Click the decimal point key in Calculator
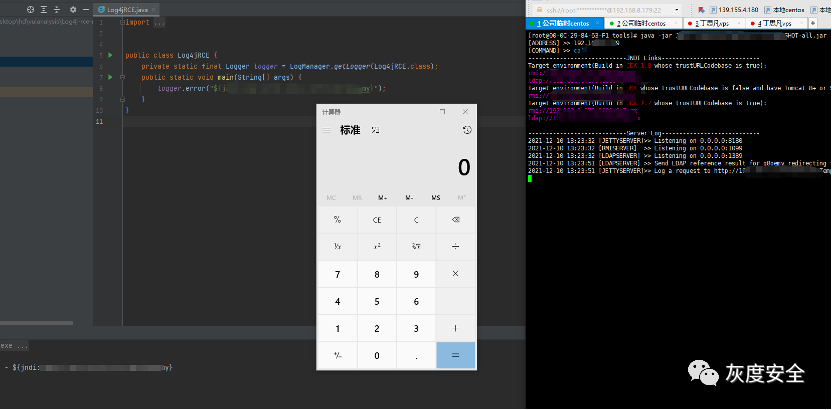832x410 pixels. (416, 355)
